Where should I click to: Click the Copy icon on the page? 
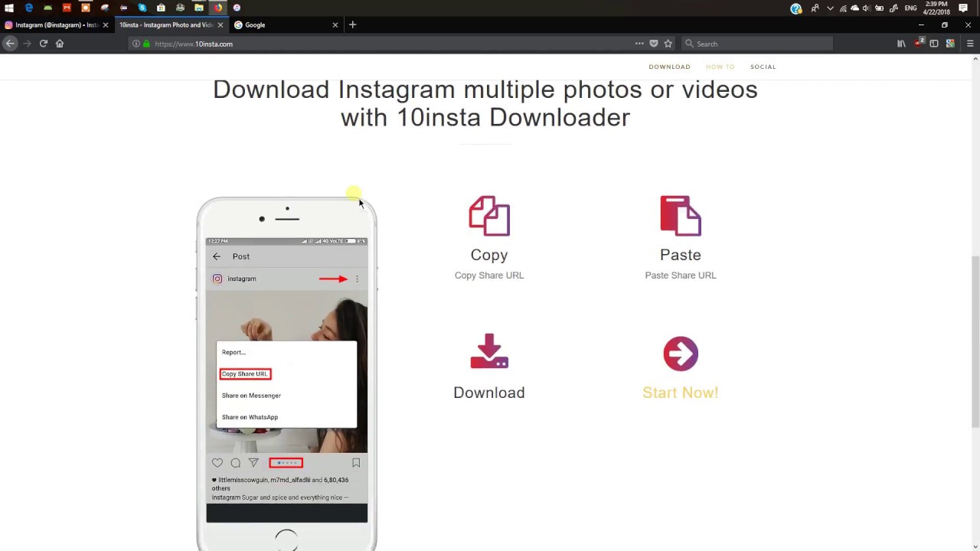[489, 216]
